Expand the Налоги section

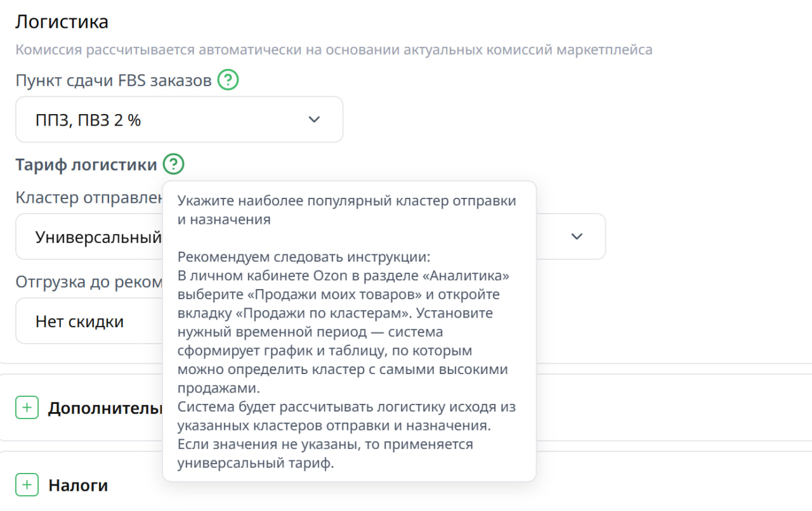pyautogui.click(x=27, y=485)
